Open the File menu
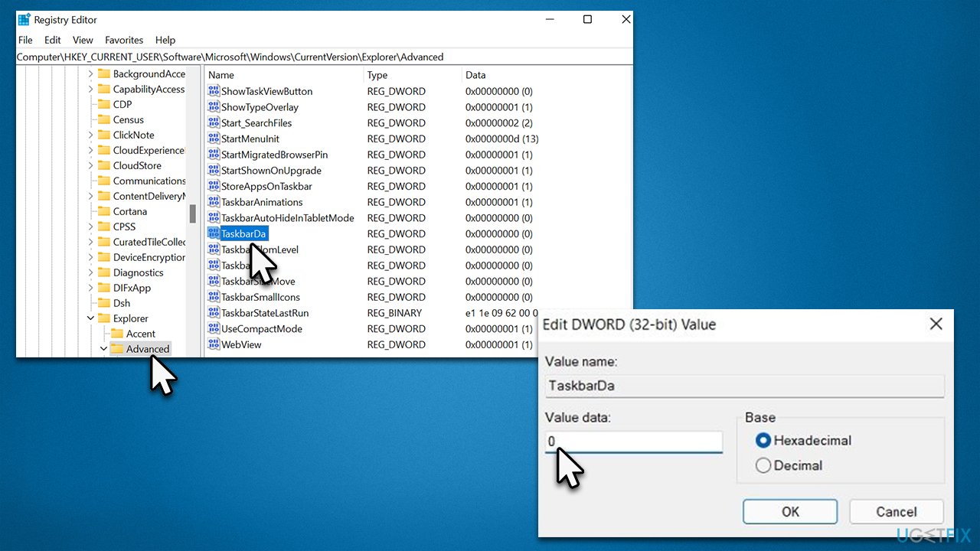This screenshot has height=551, width=980. click(24, 40)
